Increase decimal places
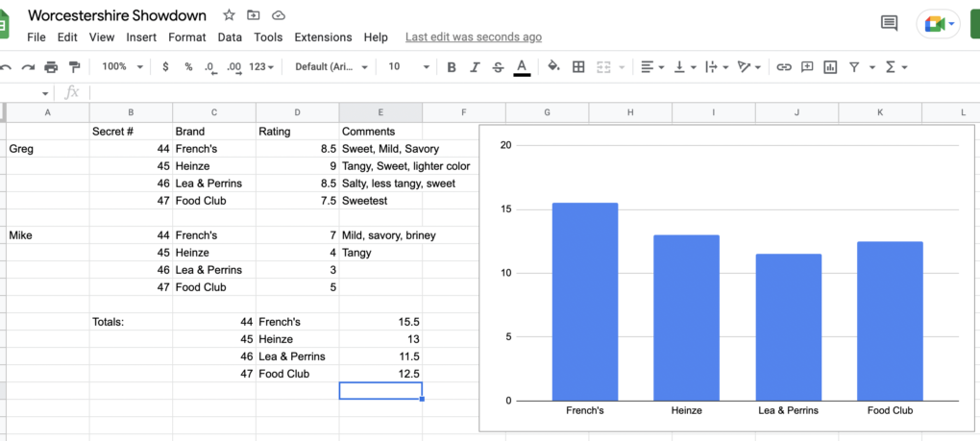This screenshot has height=441, width=980. pos(234,67)
